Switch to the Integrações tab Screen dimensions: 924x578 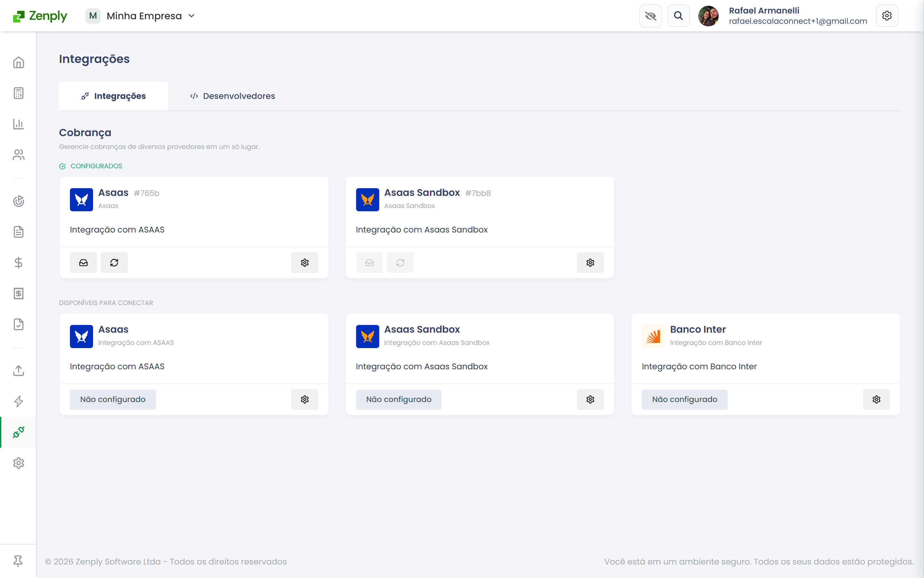coord(113,96)
